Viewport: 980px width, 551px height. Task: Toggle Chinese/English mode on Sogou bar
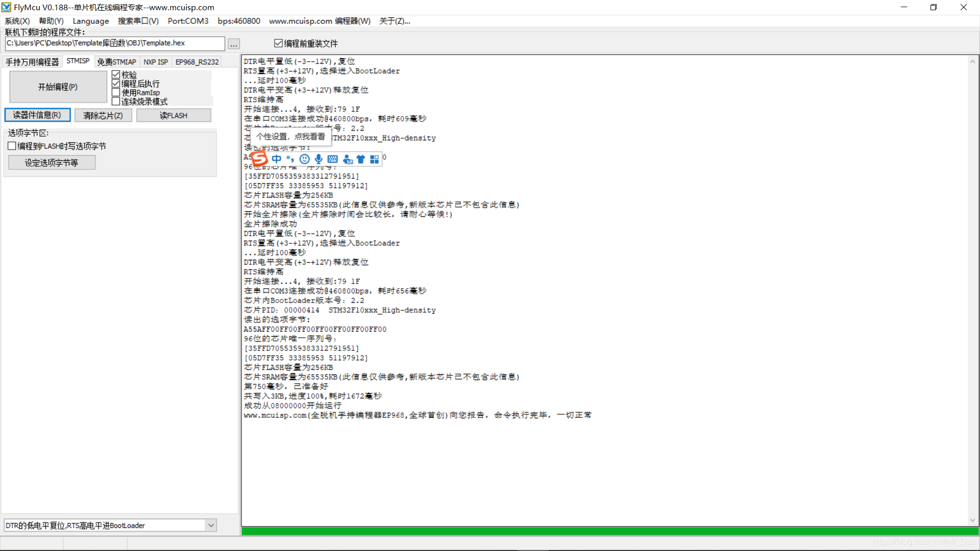277,159
